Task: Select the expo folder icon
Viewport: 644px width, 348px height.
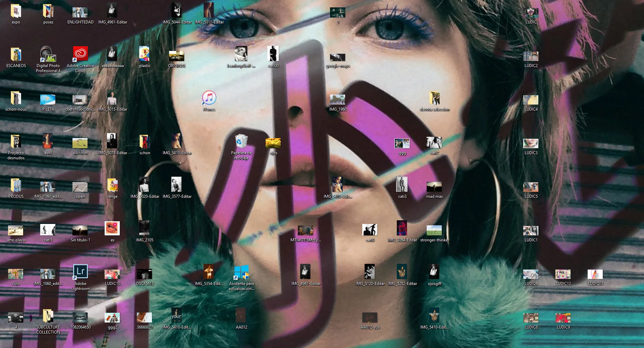Action: [x=16, y=11]
